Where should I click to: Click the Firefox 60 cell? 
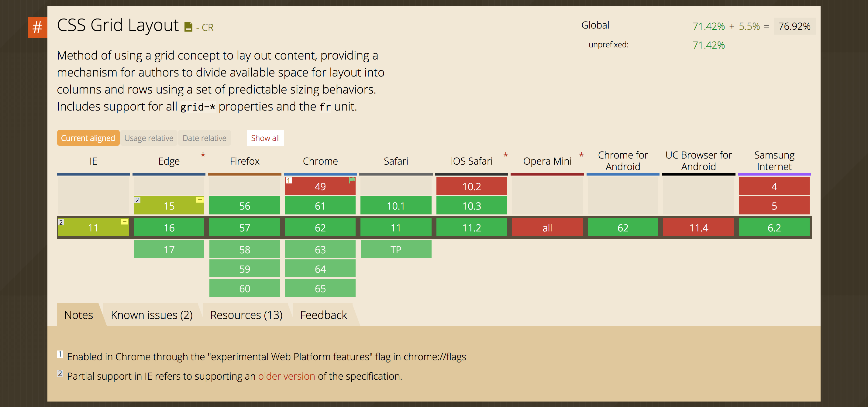pos(245,288)
